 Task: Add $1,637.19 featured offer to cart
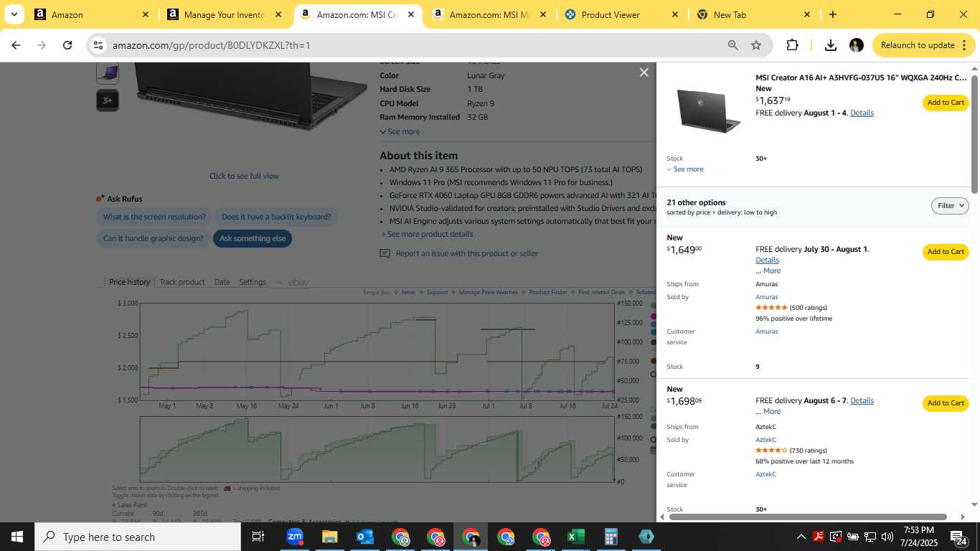tap(946, 103)
